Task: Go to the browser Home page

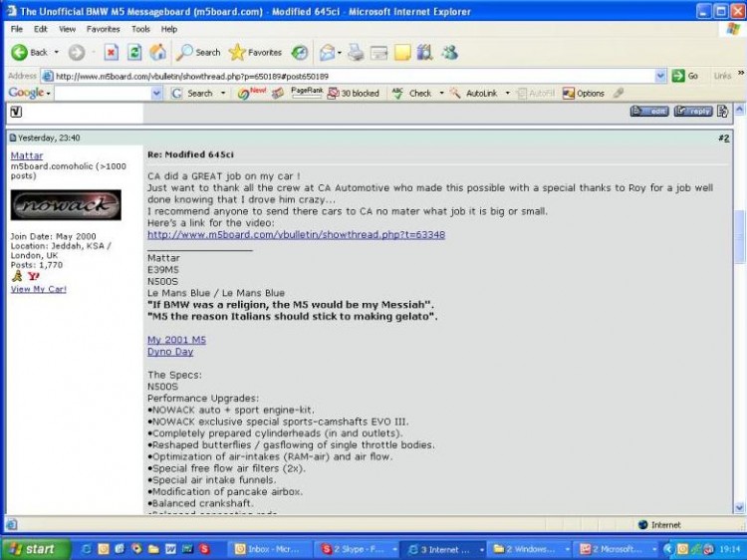Action: [157, 52]
